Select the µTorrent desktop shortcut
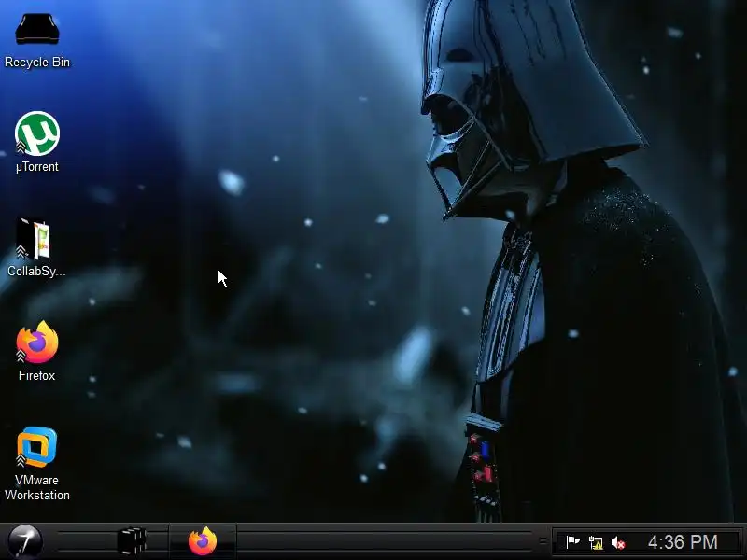 [x=37, y=133]
